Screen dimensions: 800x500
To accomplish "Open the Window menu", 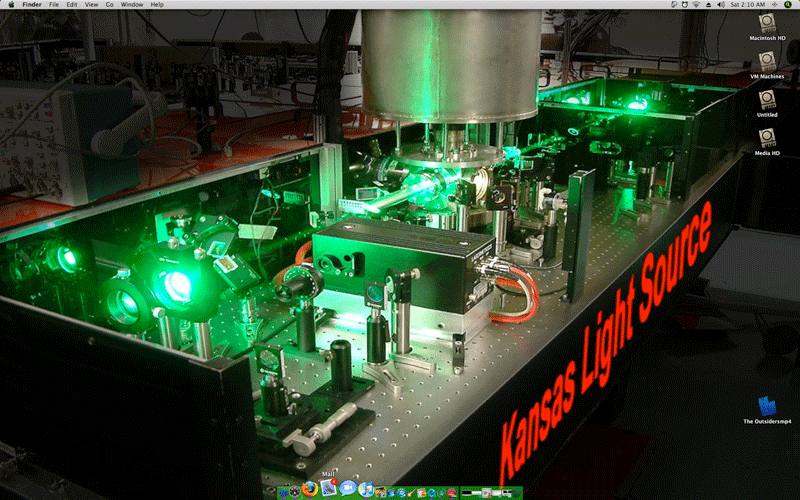I will (132, 4).
